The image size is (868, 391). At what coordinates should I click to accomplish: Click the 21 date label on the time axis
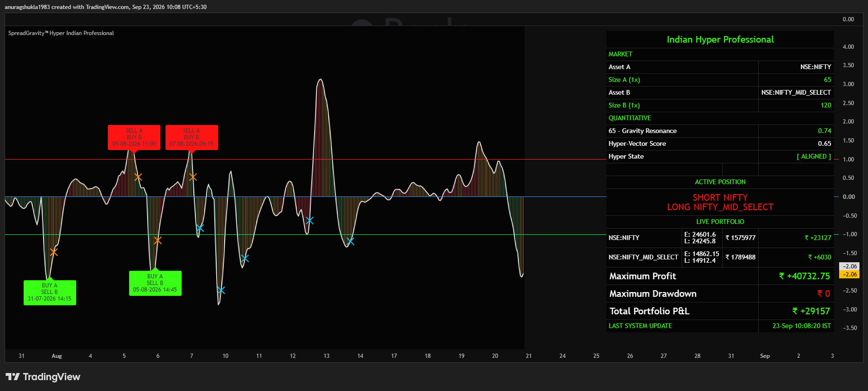click(529, 356)
